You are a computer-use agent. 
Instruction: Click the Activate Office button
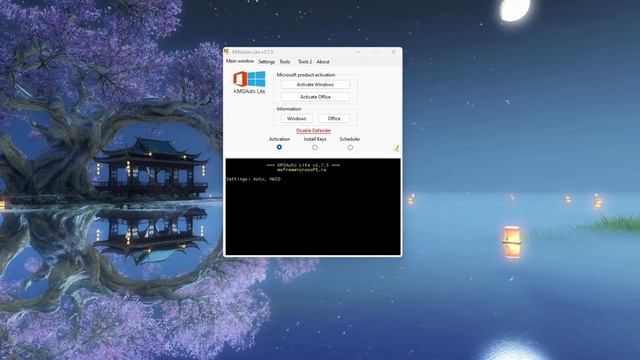(315, 97)
